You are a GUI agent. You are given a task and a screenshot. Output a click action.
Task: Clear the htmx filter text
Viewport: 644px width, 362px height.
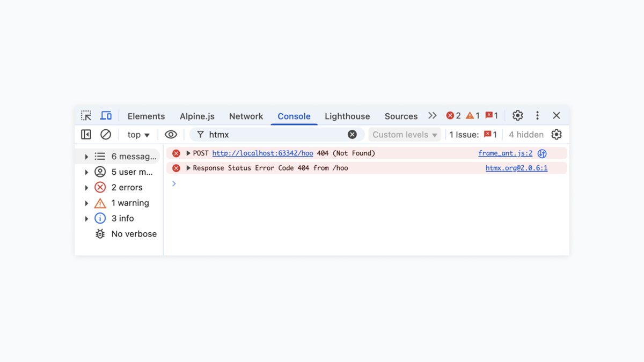[x=352, y=135]
